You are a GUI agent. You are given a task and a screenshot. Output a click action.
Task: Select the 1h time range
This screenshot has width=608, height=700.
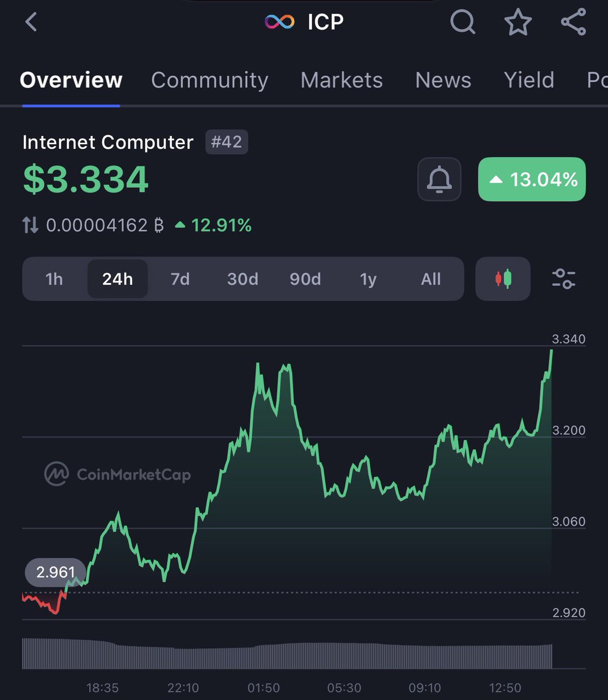pos(54,279)
